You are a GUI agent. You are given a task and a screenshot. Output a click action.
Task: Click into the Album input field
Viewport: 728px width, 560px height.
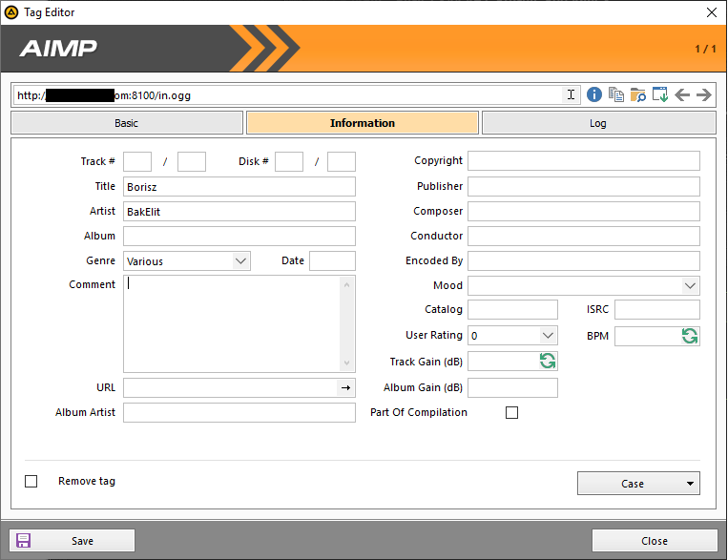click(x=239, y=237)
